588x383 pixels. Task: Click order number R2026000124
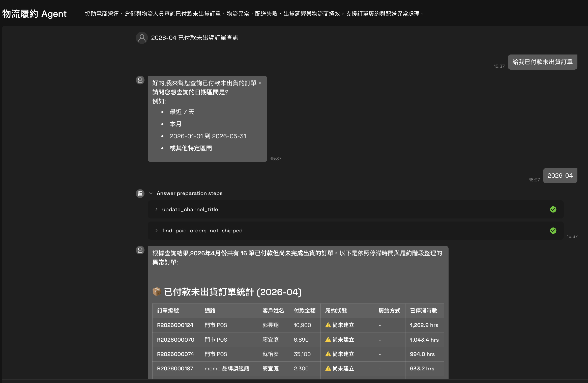click(x=175, y=325)
